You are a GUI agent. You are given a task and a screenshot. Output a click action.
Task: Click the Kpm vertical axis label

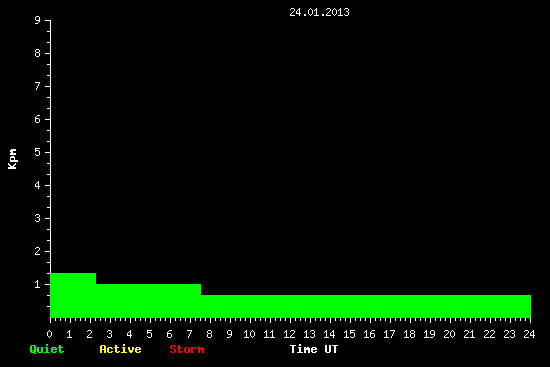(12, 159)
